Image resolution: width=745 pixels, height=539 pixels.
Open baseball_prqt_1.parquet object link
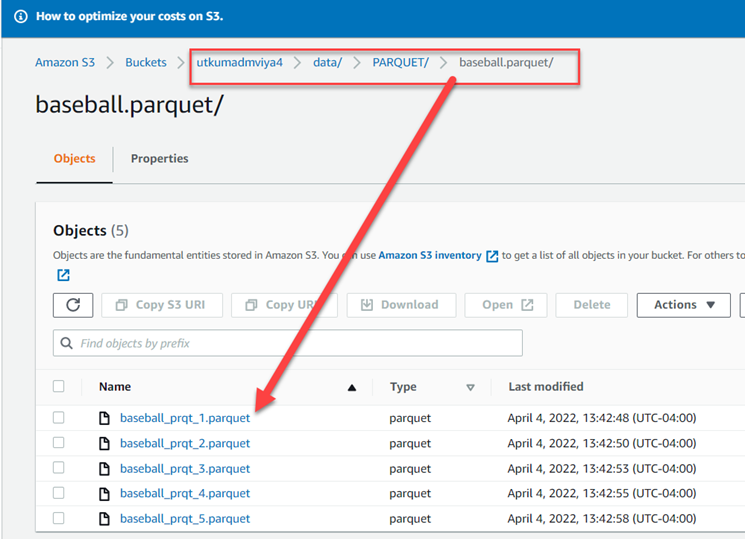(185, 418)
